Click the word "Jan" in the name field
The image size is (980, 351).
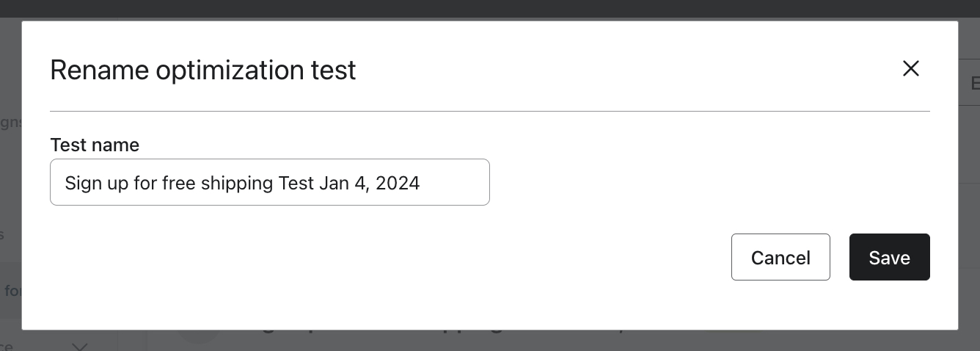coord(334,183)
